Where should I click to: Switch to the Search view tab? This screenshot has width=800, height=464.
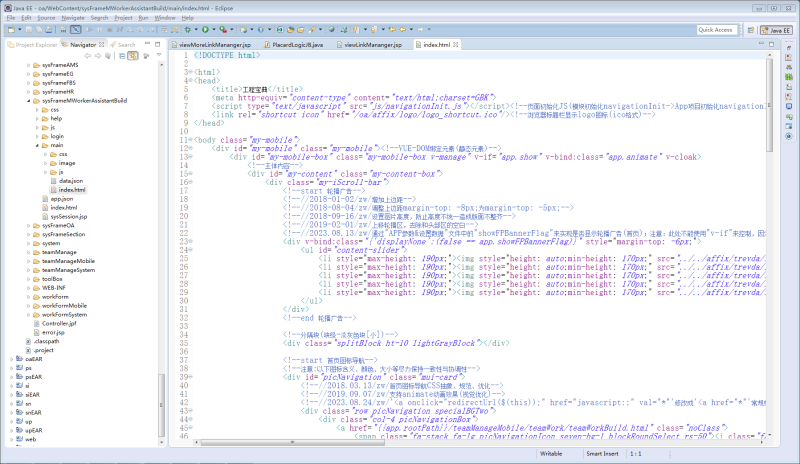[x=122, y=44]
